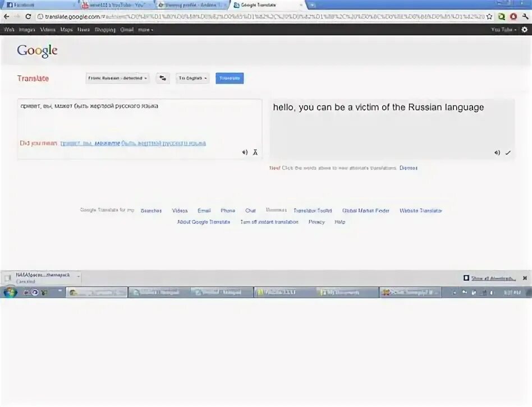Open the new tab button
Screen dimensions: 532x407
pyautogui.click(x=312, y=5)
